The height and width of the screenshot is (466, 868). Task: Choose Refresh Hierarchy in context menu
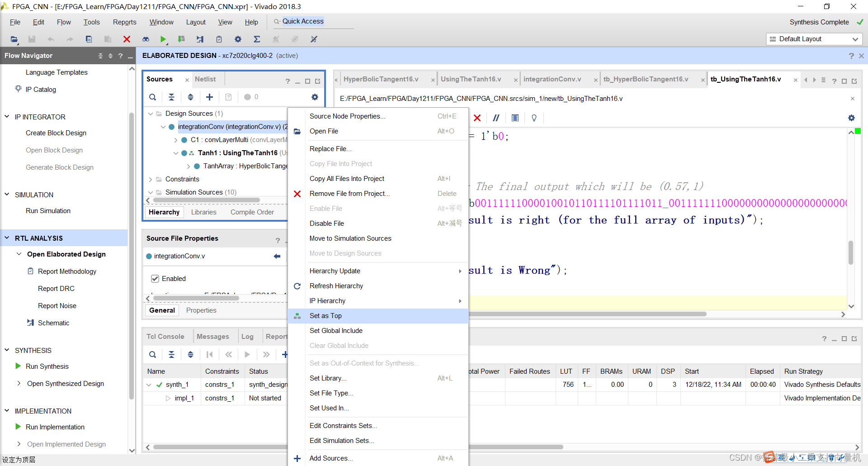coord(336,286)
